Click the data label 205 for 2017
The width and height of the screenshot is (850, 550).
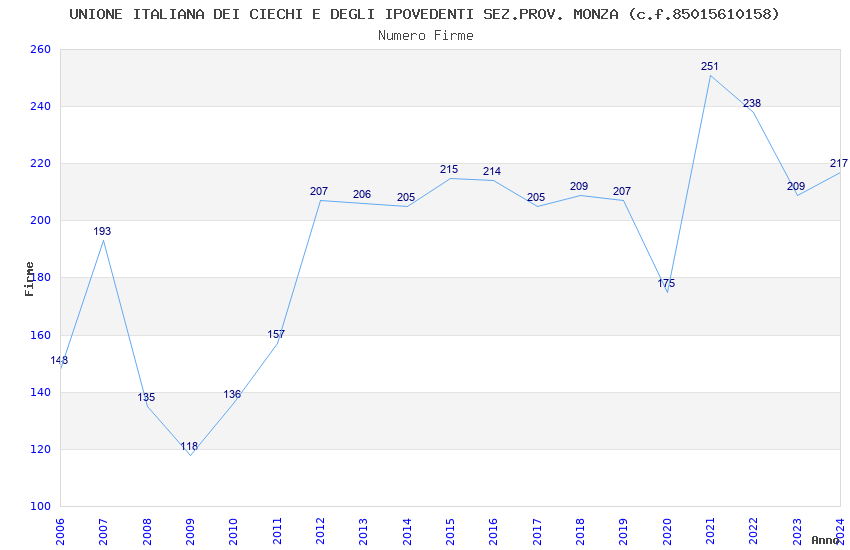(536, 197)
